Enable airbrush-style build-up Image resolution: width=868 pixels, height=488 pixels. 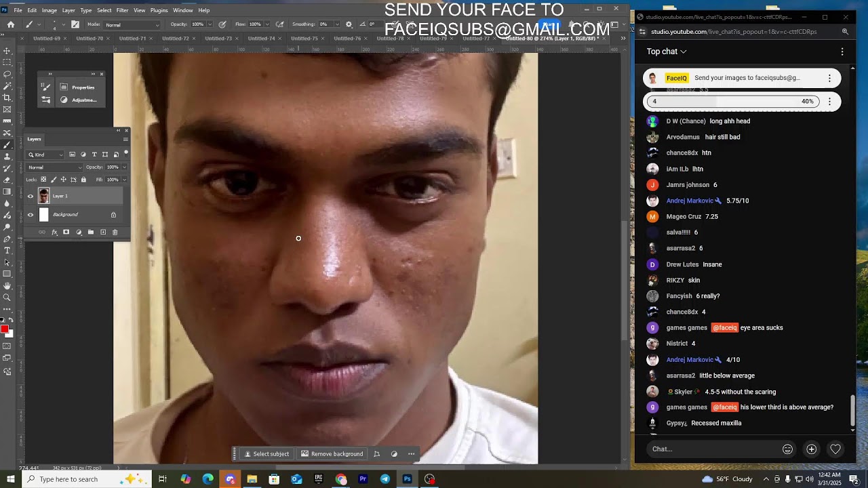point(280,24)
